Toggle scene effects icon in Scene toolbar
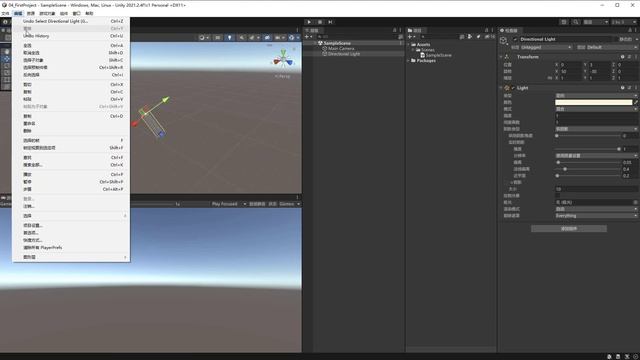 [253, 38]
